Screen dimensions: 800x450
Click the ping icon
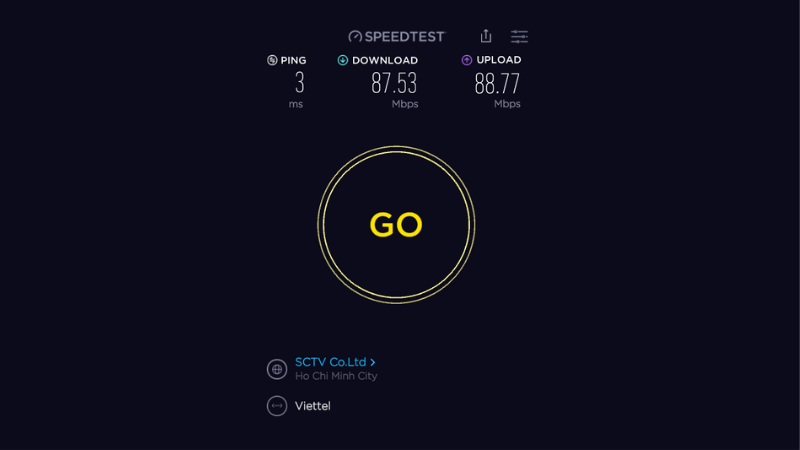272,60
